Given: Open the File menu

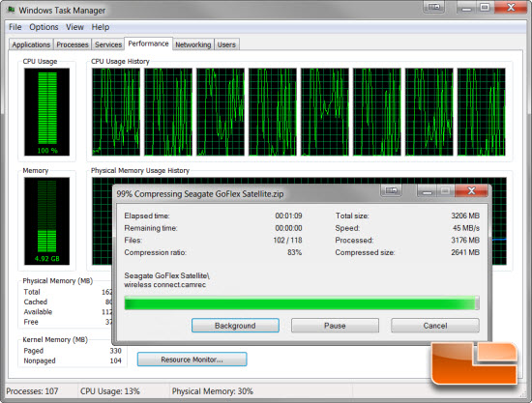Looking at the screenshot, I should tap(15, 27).
